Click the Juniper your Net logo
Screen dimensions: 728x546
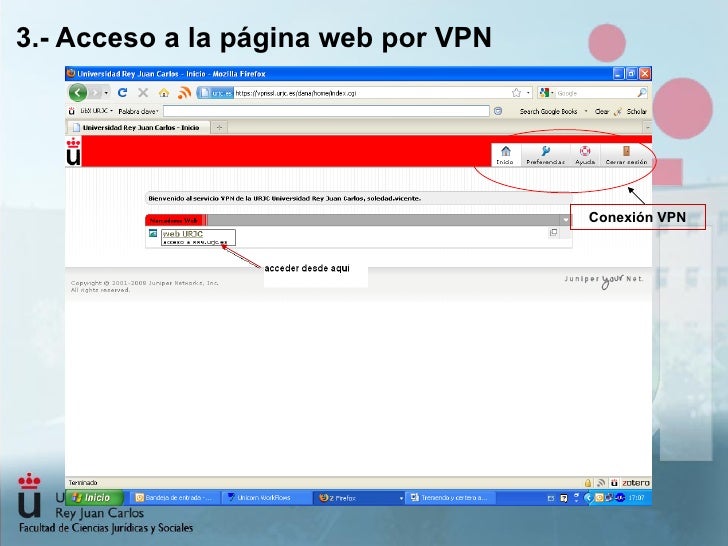pyautogui.click(x=604, y=280)
